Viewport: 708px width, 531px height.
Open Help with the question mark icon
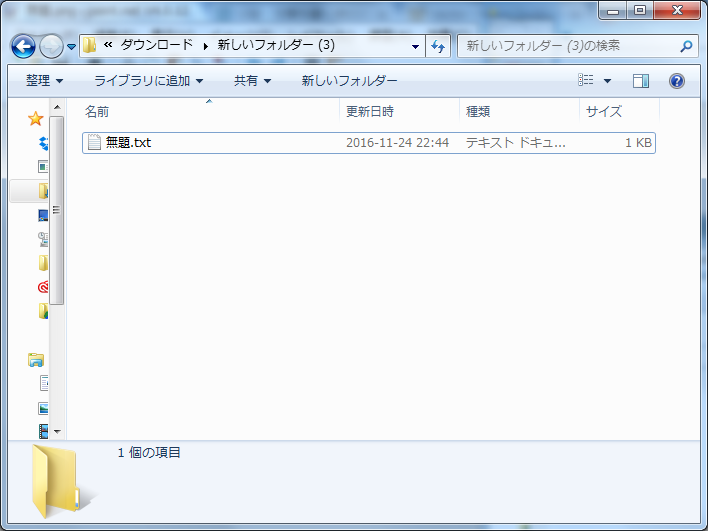676,81
